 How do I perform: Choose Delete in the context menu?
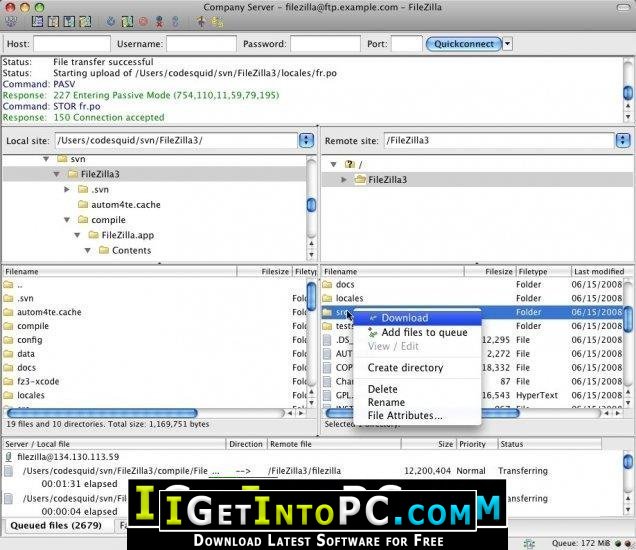pyautogui.click(x=417, y=389)
